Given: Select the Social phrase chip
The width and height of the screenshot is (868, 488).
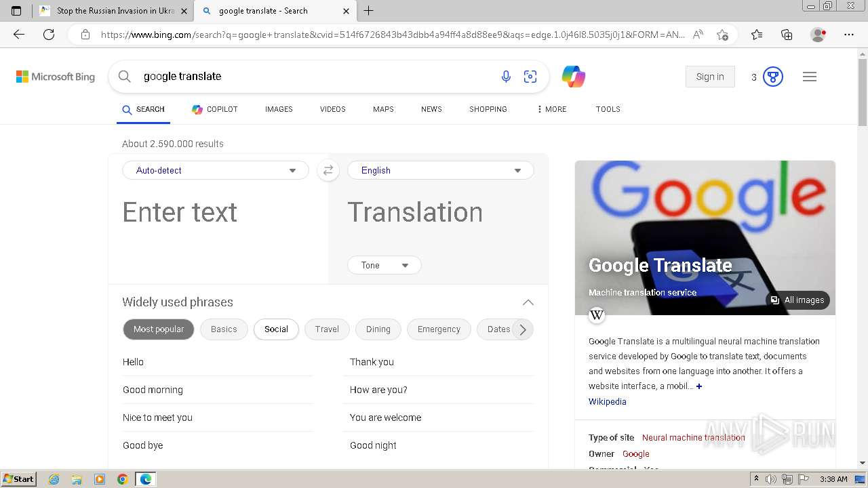Looking at the screenshot, I should [x=276, y=329].
